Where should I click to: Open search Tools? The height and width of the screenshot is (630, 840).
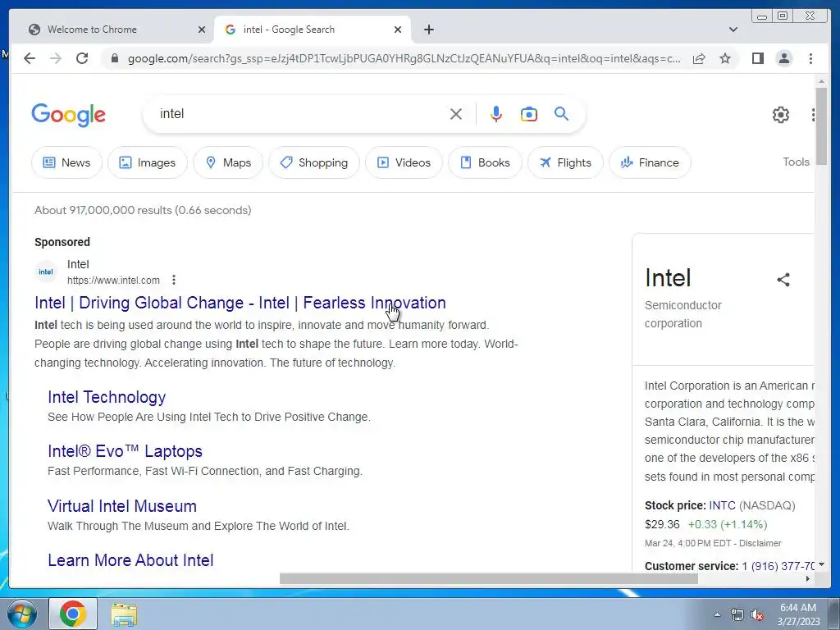(x=796, y=162)
